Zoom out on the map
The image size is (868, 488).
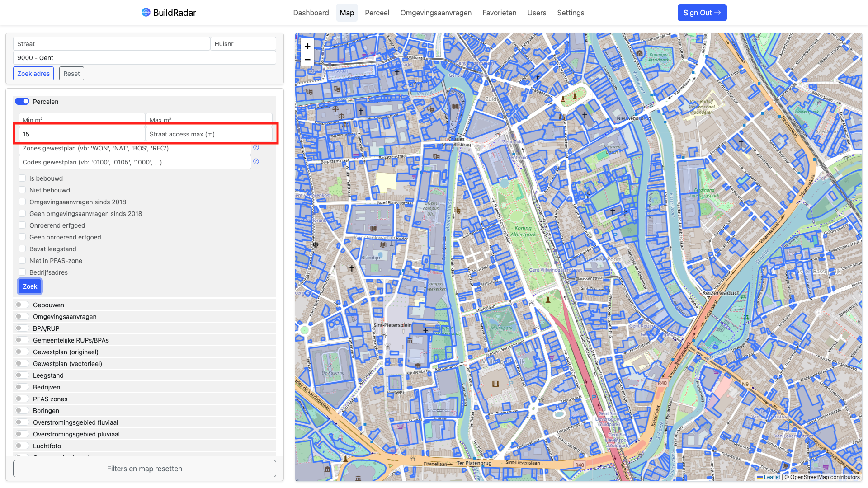(307, 59)
